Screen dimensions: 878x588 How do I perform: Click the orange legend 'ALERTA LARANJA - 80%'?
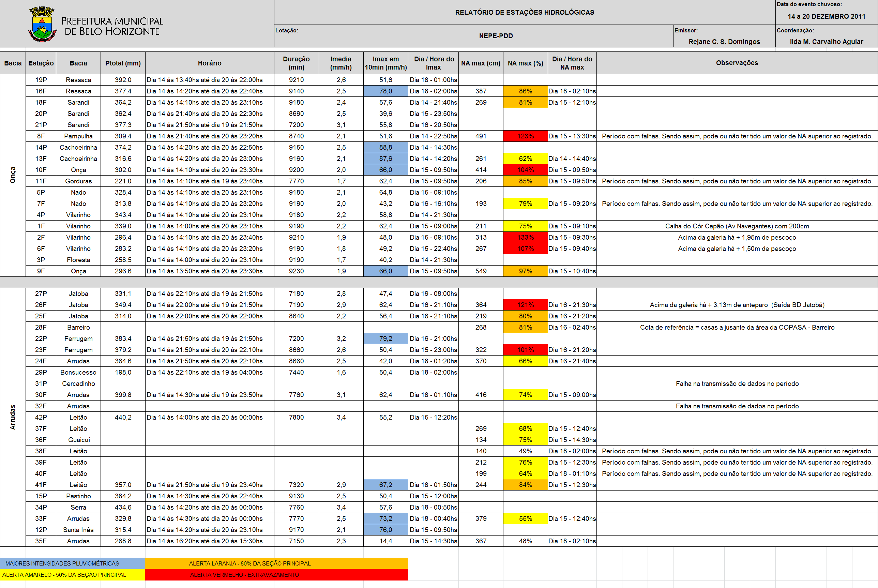277,563
